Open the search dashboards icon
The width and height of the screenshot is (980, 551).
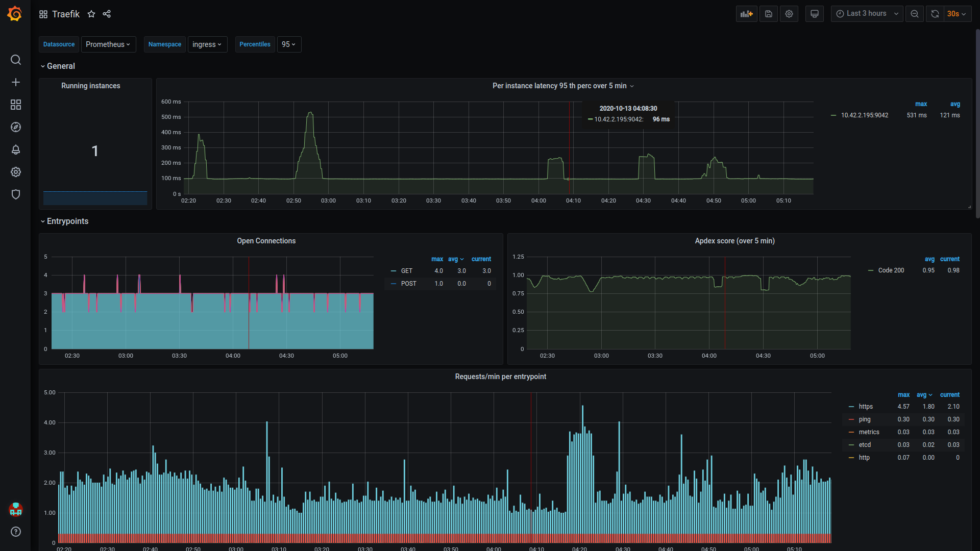[16, 60]
